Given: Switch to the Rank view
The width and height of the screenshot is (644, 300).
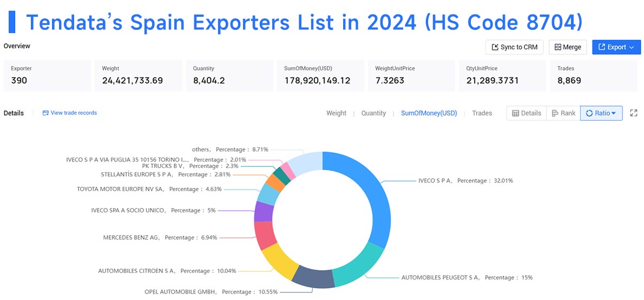Looking at the screenshot, I should click(563, 113).
